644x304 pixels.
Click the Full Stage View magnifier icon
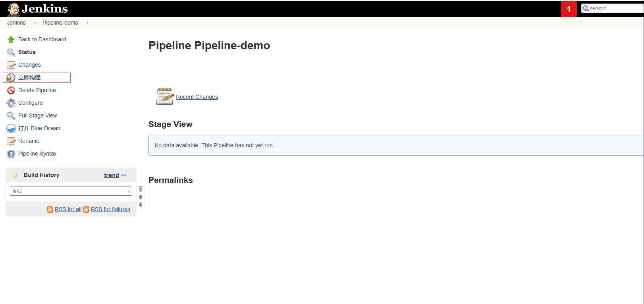click(11, 115)
